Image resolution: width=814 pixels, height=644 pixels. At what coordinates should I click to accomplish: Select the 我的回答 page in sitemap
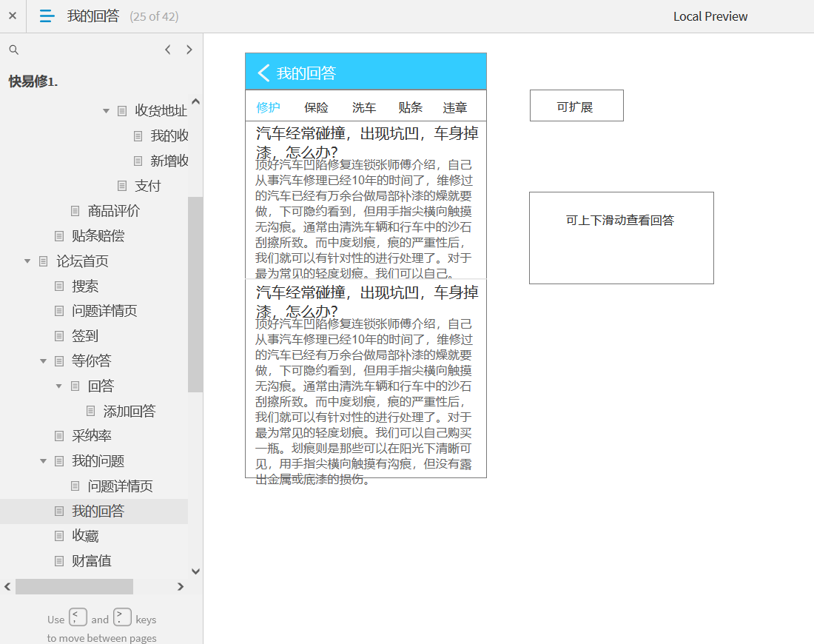coord(98,511)
